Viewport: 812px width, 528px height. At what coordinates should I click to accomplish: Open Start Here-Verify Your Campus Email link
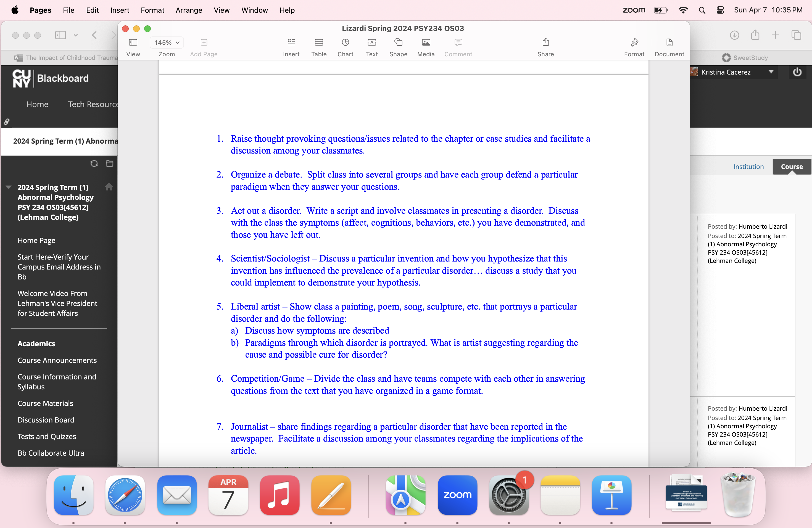[x=59, y=267]
